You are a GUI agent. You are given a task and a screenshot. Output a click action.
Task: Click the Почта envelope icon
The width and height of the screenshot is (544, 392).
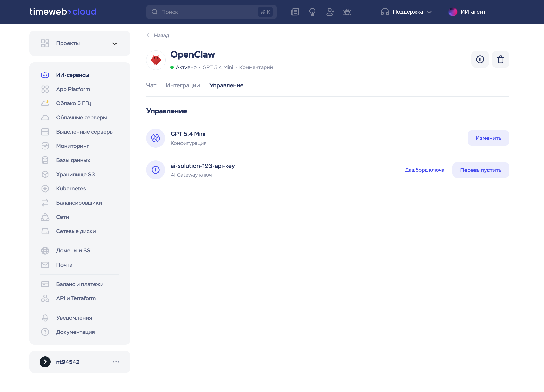click(x=45, y=265)
